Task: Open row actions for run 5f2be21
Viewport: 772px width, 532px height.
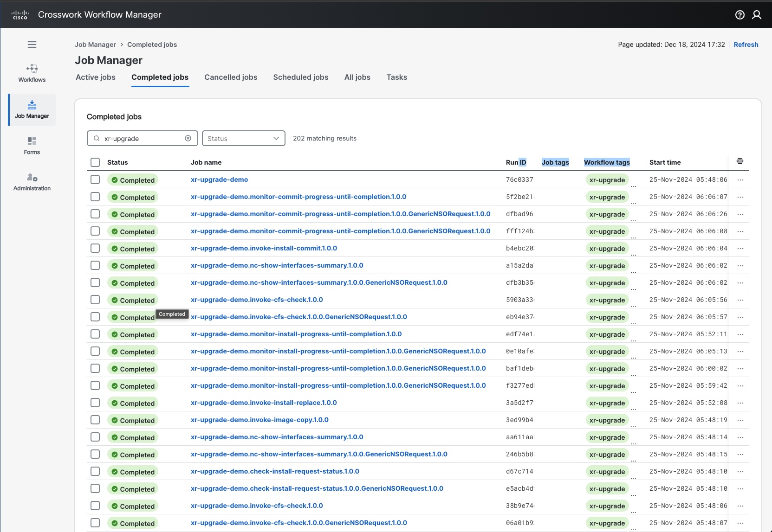Action: pos(740,197)
